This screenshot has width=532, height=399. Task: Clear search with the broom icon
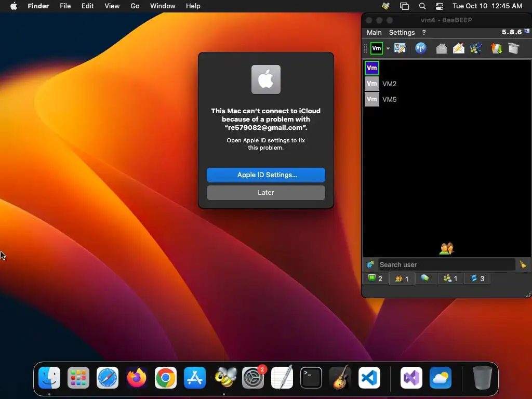[523, 264]
